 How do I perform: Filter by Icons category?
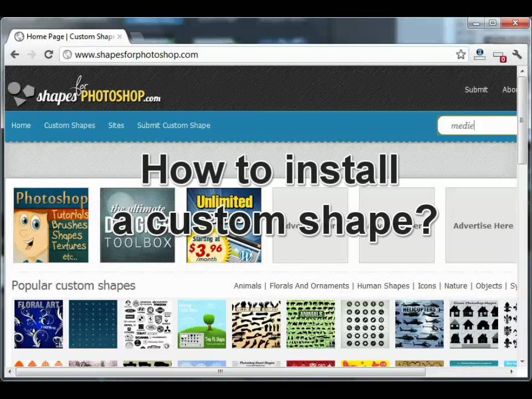[427, 286]
